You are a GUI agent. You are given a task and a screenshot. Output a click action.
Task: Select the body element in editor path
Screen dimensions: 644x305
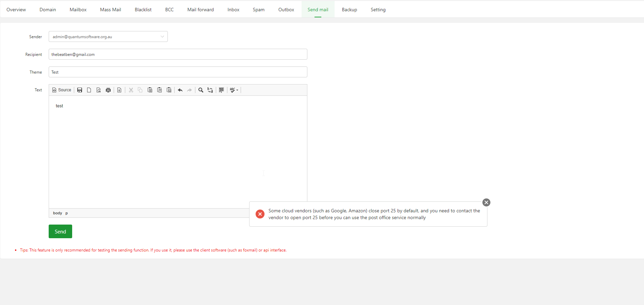pos(58,213)
